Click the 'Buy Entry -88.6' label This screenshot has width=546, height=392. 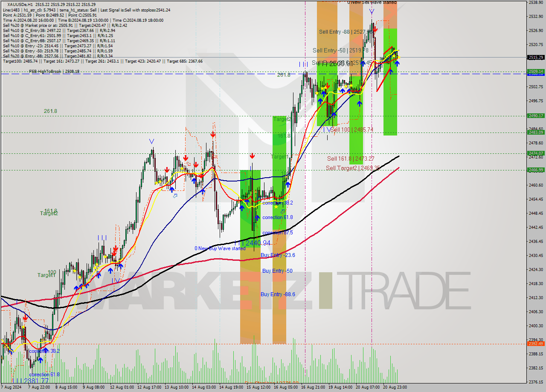278,294
